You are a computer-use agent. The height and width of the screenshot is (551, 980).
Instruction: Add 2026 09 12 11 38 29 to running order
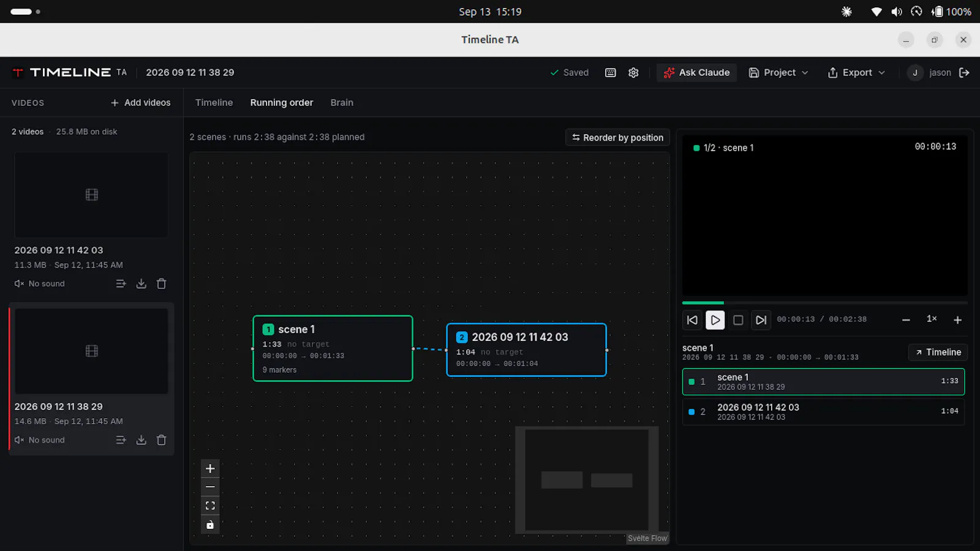click(x=121, y=440)
